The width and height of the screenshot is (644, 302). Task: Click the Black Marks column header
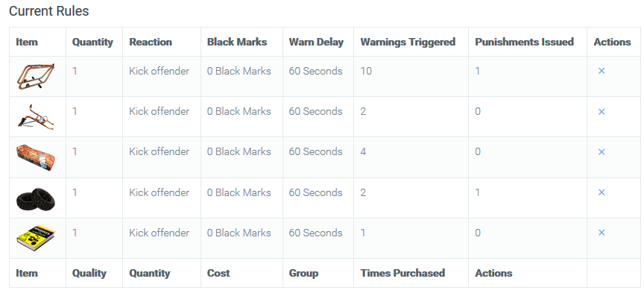237,42
